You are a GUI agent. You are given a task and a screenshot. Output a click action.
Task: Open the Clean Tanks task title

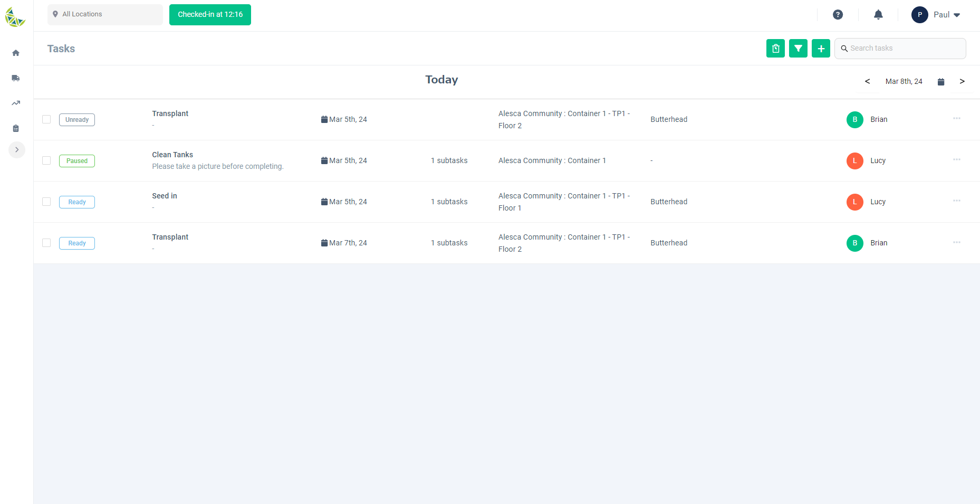(x=172, y=155)
